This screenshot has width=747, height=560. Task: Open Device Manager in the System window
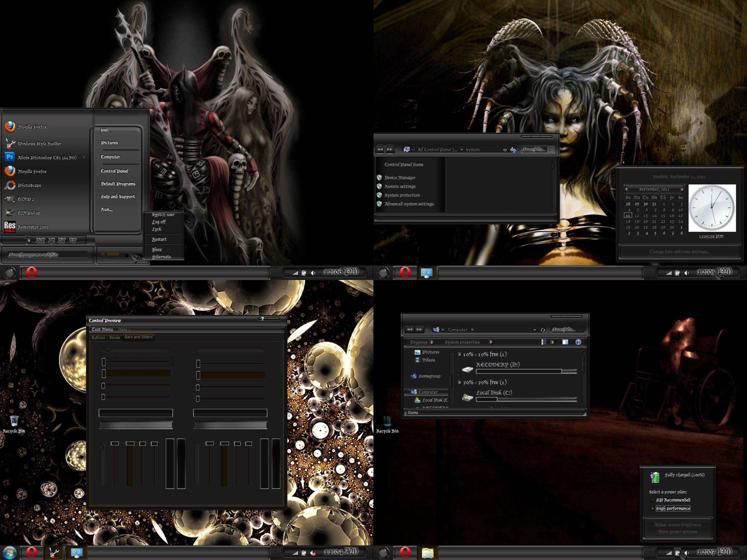tap(400, 177)
